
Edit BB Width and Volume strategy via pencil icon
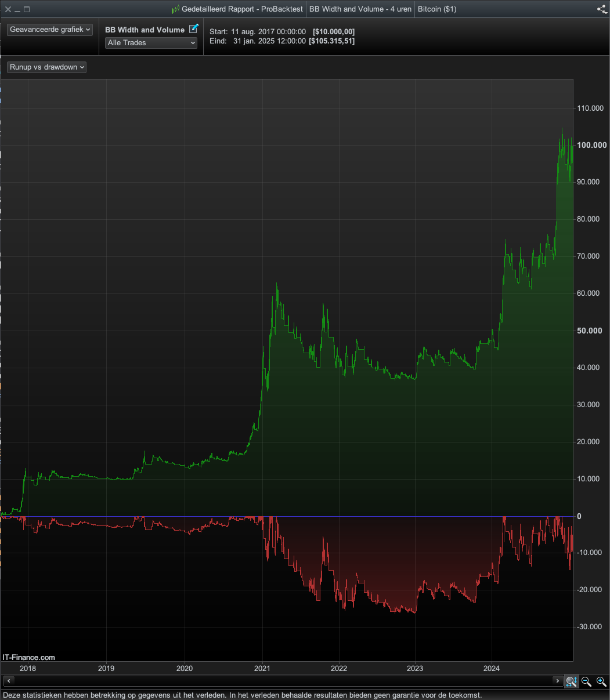[194, 29]
